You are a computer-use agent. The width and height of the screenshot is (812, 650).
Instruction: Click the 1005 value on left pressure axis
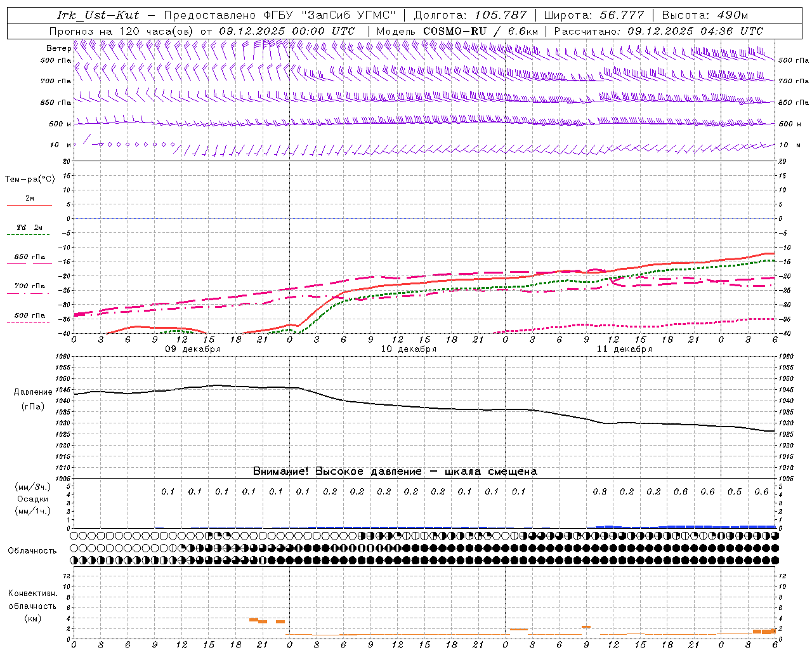63,479
